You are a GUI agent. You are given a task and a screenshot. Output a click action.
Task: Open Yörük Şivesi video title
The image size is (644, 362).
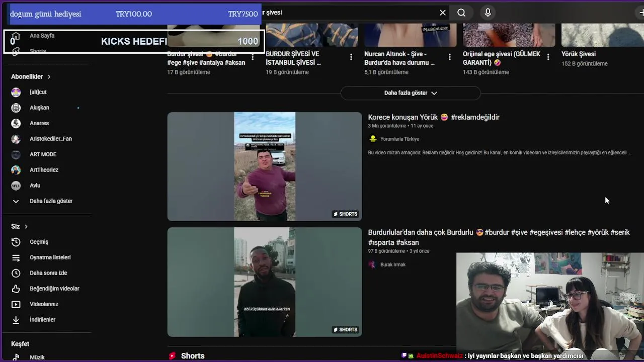(579, 54)
